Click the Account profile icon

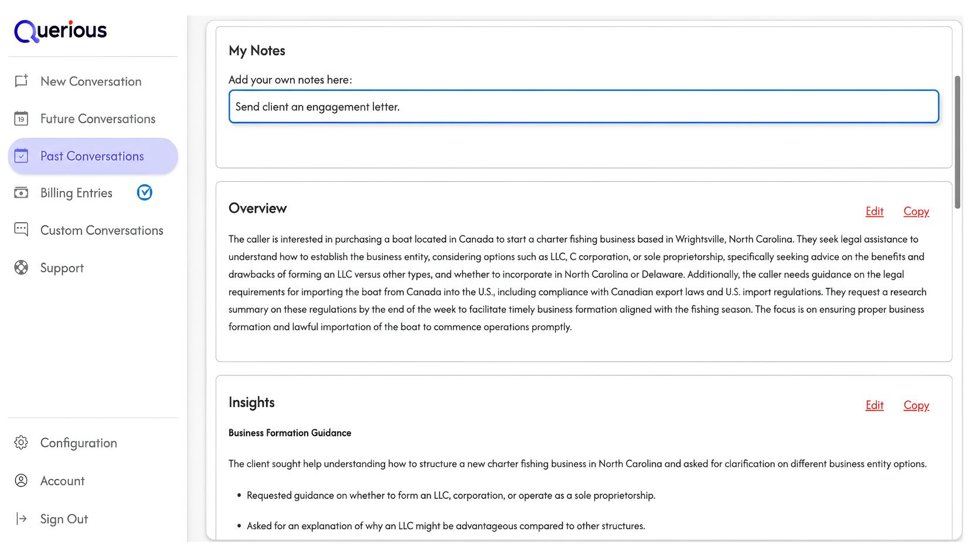(x=21, y=481)
